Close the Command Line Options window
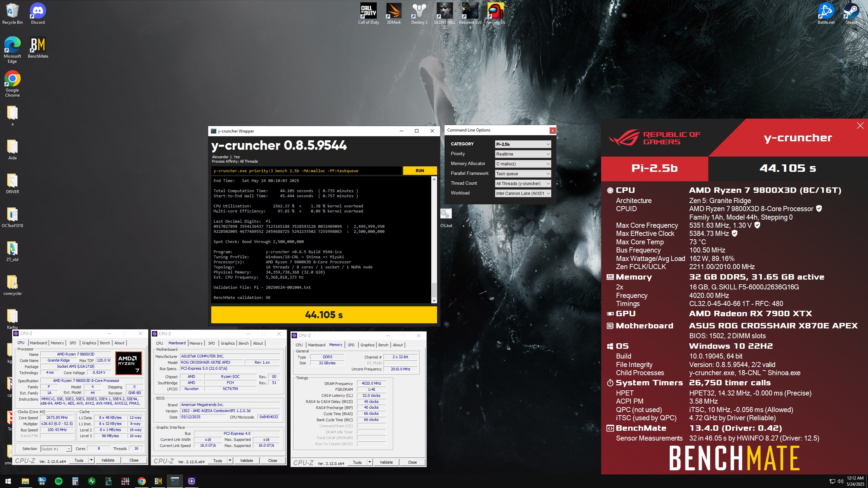The height and width of the screenshot is (488, 868). 552,130
